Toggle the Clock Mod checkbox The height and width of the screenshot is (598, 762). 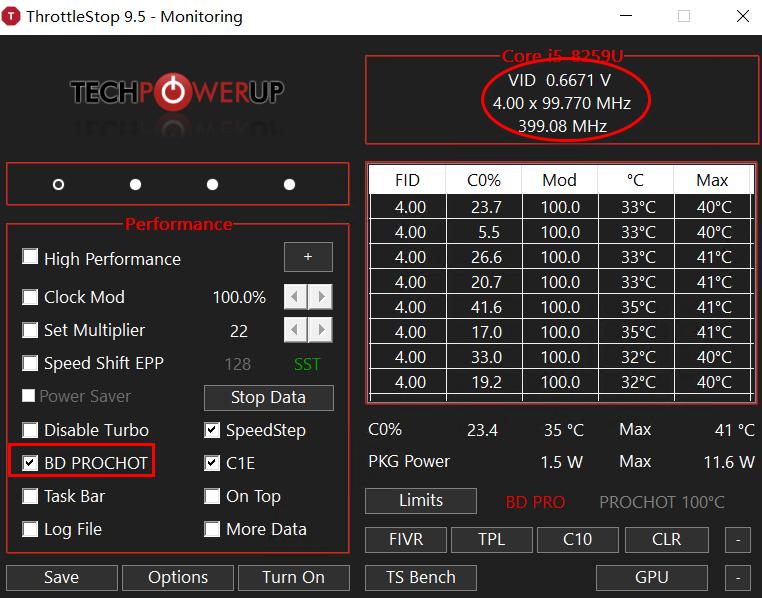point(30,297)
